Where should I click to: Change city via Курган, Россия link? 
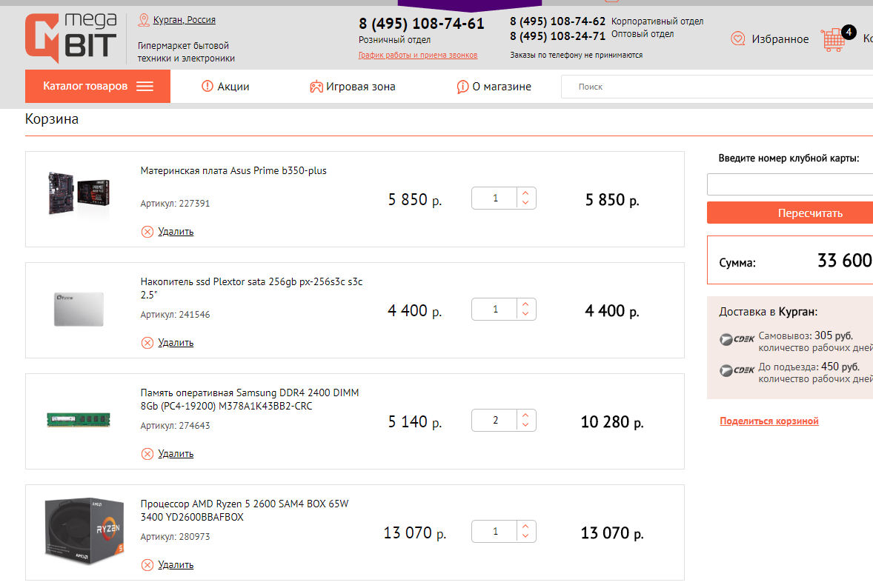[185, 20]
